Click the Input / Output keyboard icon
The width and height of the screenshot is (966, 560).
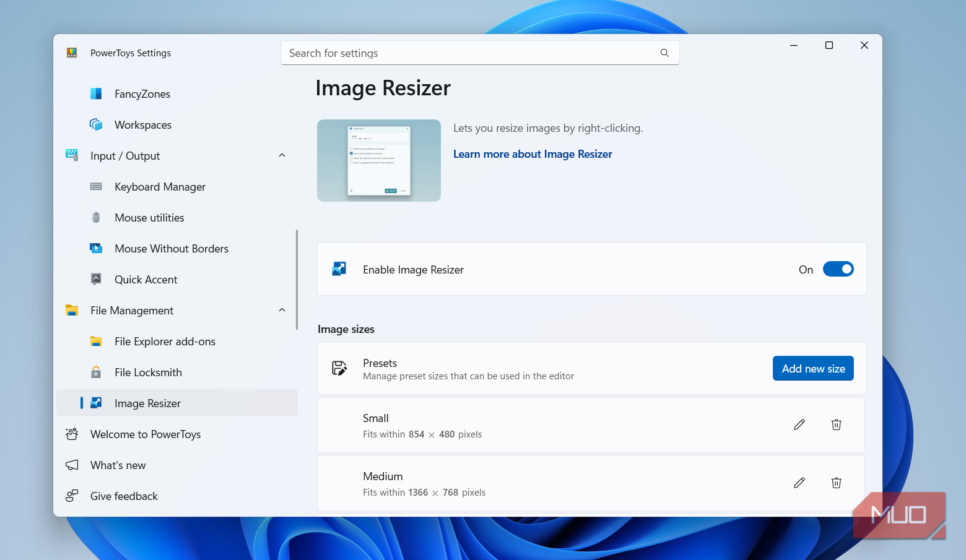(72, 155)
